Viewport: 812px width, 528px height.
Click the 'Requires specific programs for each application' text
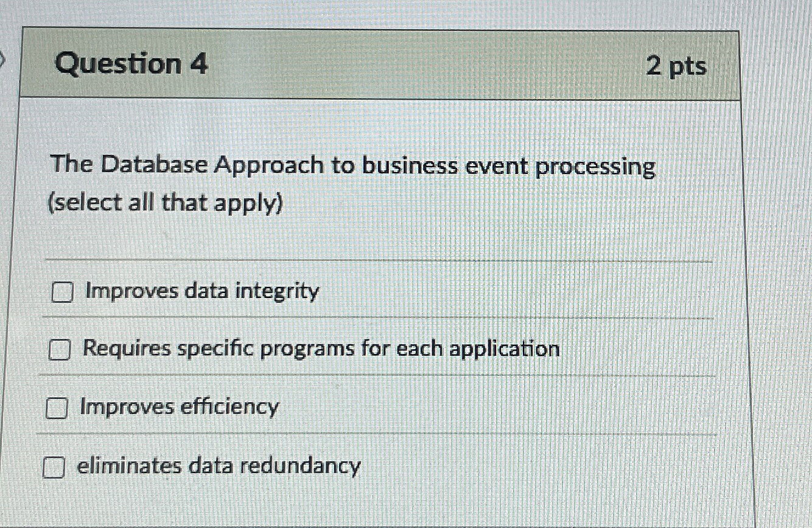pos(323,349)
